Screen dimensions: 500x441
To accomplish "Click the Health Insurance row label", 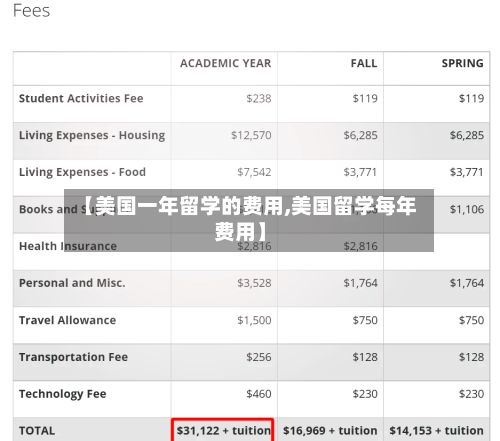I will (x=68, y=246).
